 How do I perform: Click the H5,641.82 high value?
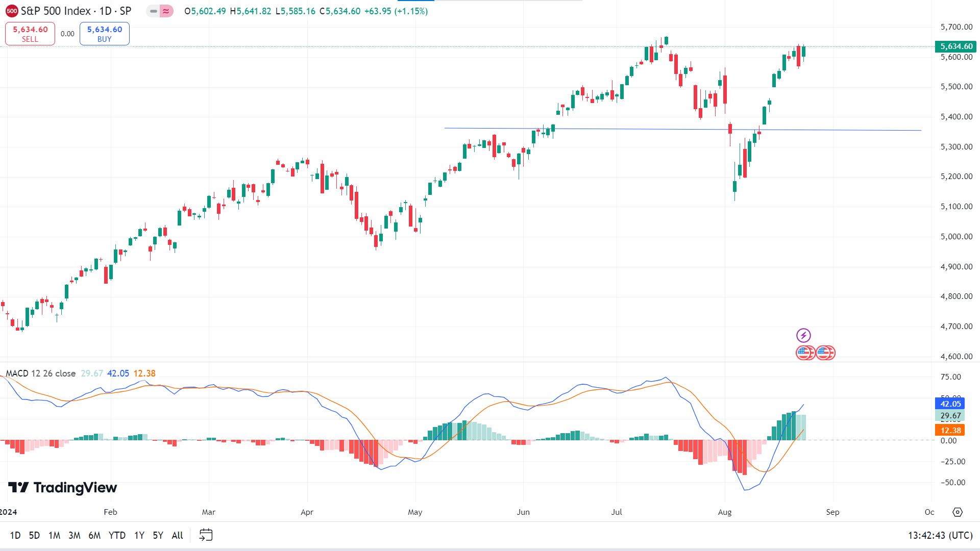coord(251,11)
